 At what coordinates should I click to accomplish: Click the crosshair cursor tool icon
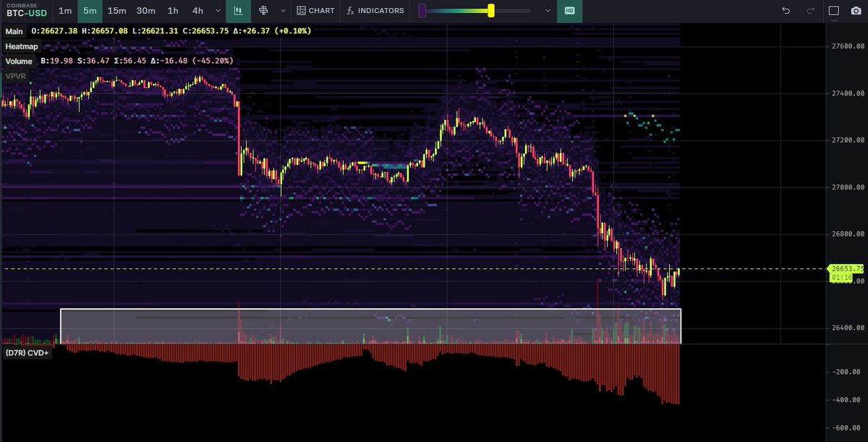click(x=264, y=11)
